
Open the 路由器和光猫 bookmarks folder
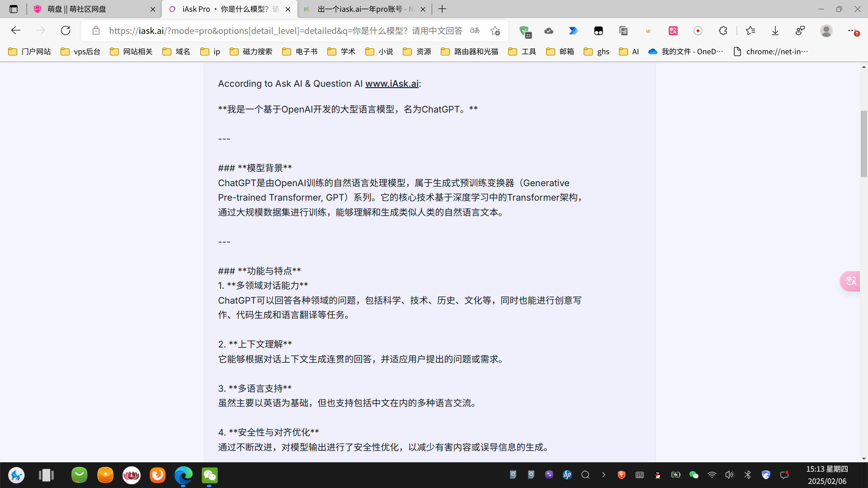tap(470, 52)
